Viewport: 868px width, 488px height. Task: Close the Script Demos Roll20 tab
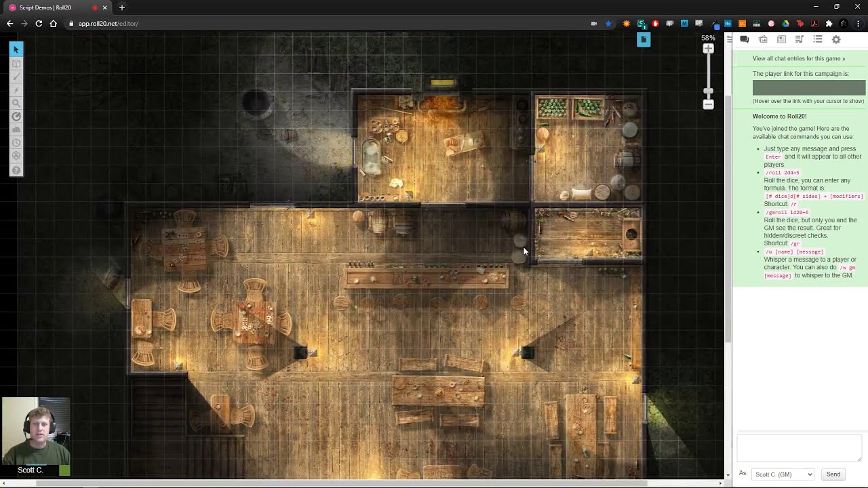105,7
